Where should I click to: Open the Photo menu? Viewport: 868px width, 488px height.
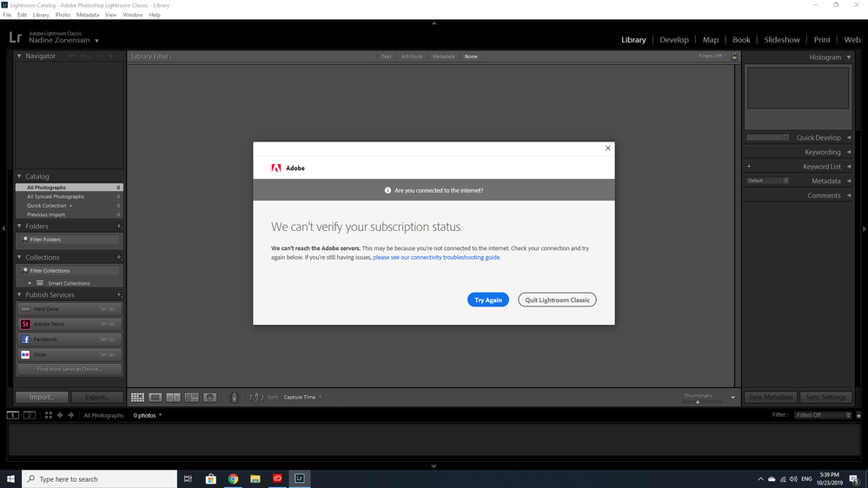tap(63, 15)
